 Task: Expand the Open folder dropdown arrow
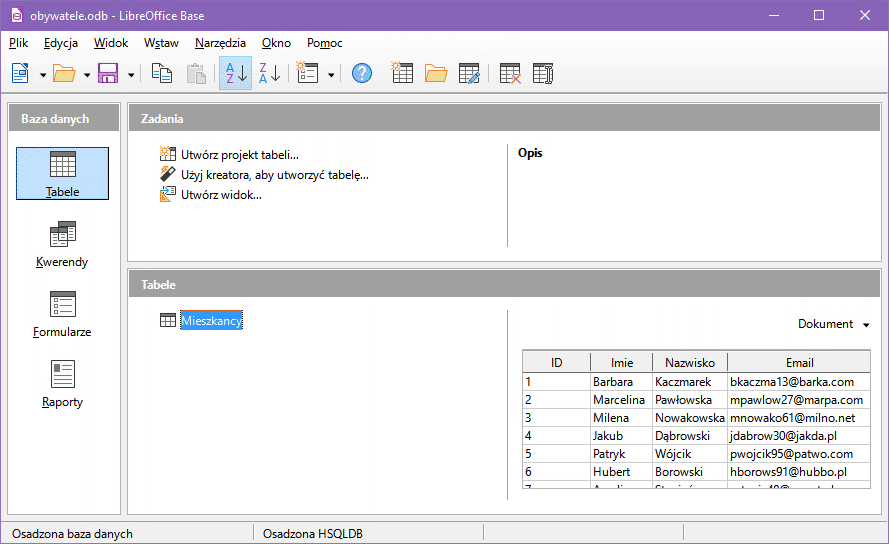87,75
